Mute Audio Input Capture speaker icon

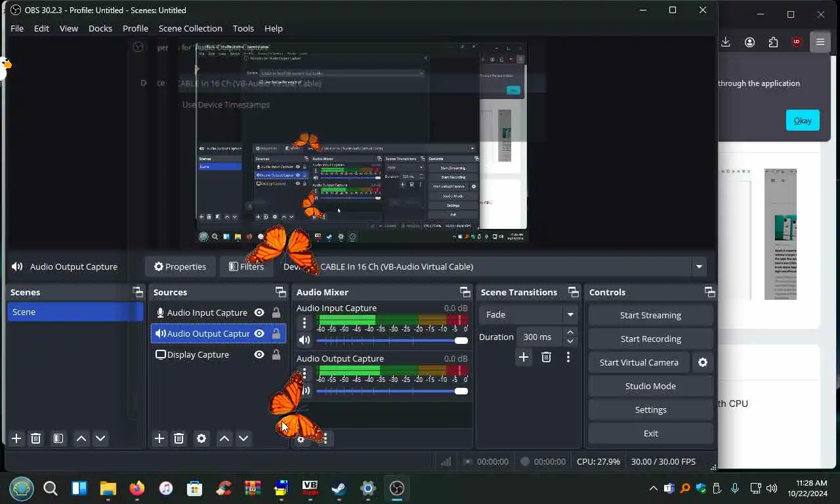[x=304, y=340]
